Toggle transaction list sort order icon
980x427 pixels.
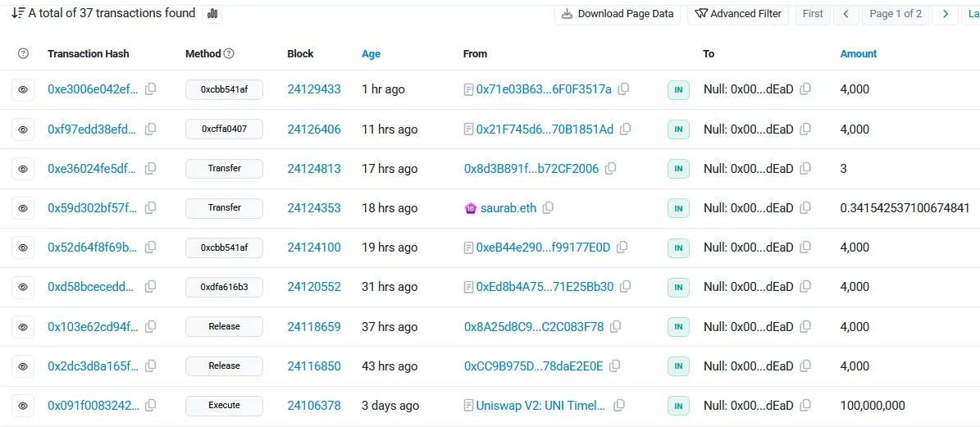coord(18,13)
